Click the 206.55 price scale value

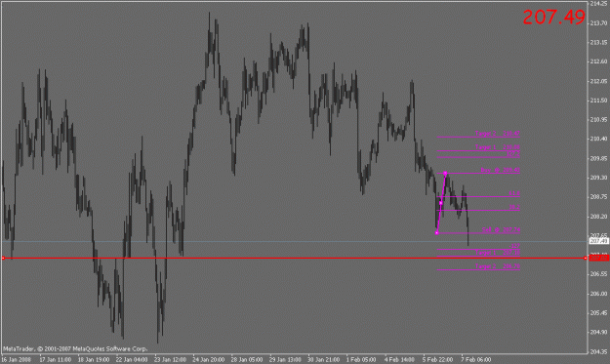point(598,274)
